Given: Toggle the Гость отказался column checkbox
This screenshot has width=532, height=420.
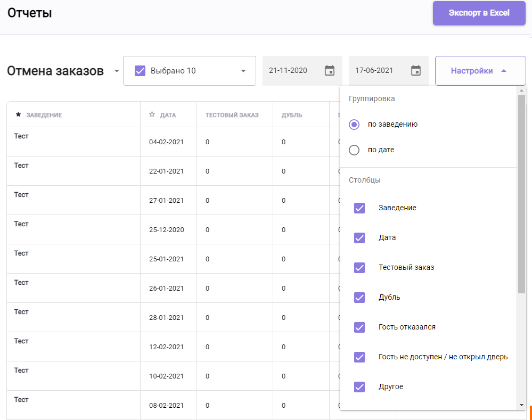Looking at the screenshot, I should (x=359, y=327).
